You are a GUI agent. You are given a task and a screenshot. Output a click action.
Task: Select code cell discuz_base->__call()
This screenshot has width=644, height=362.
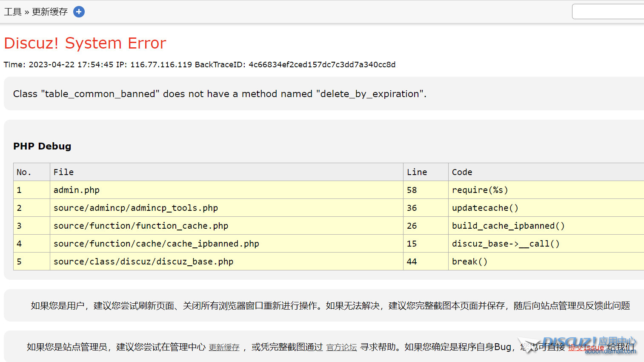coord(546,244)
